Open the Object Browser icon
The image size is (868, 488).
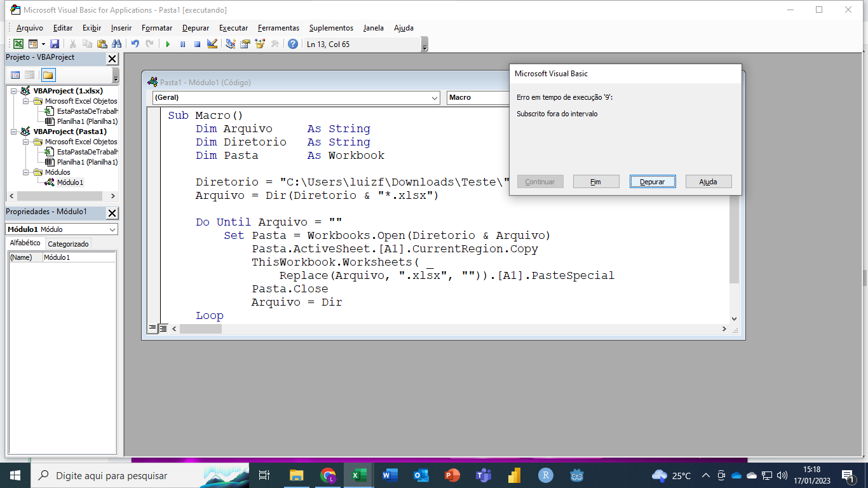coord(260,44)
